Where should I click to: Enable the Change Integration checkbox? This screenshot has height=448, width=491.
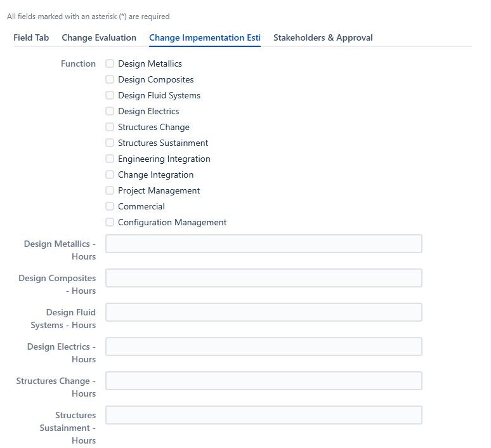pos(110,175)
